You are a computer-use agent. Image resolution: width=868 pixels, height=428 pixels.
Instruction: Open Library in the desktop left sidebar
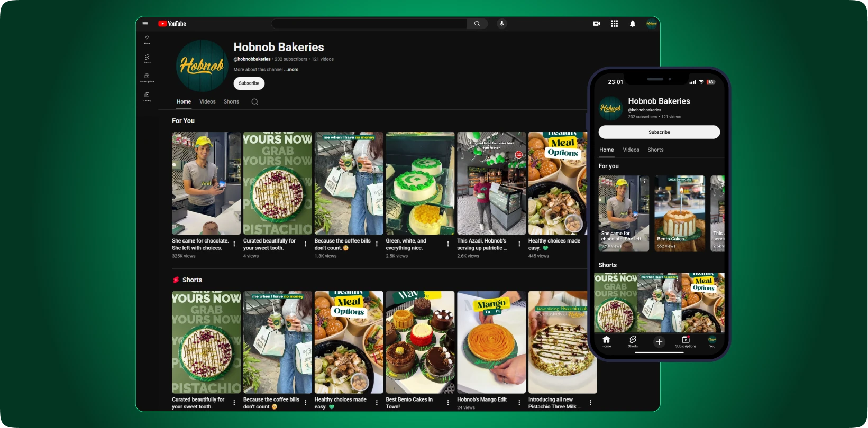point(147,97)
